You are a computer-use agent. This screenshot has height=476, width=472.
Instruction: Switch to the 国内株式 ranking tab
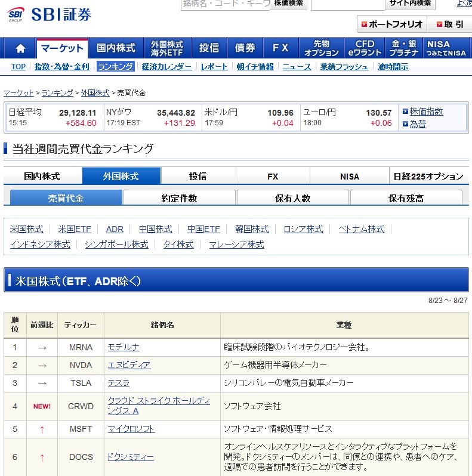point(42,176)
